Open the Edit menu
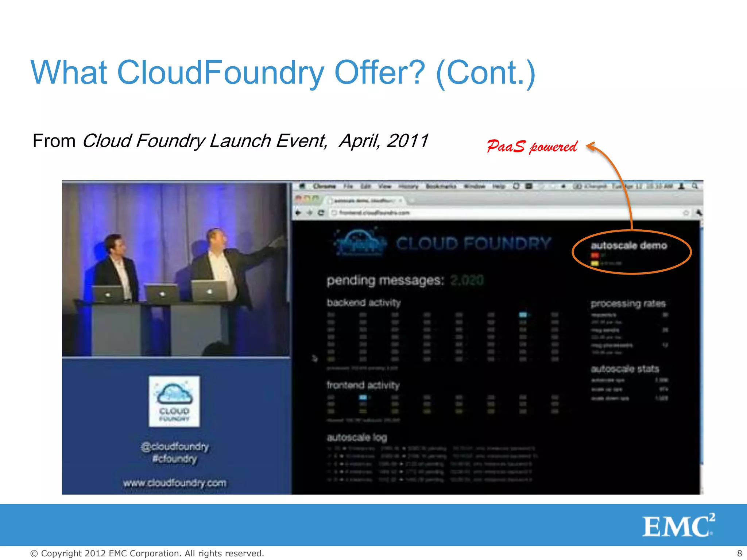Image resolution: width=747 pixels, height=560 pixels. (365, 186)
